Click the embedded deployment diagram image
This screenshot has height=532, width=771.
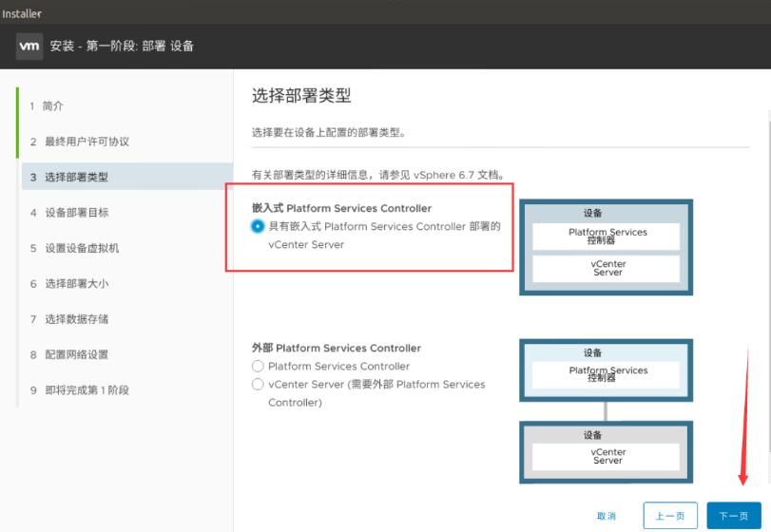coord(606,247)
